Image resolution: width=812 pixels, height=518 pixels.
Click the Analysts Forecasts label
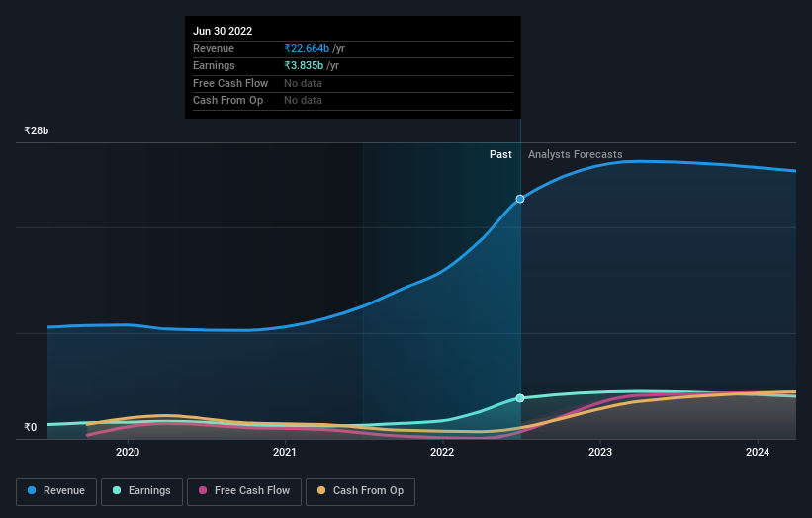click(576, 154)
